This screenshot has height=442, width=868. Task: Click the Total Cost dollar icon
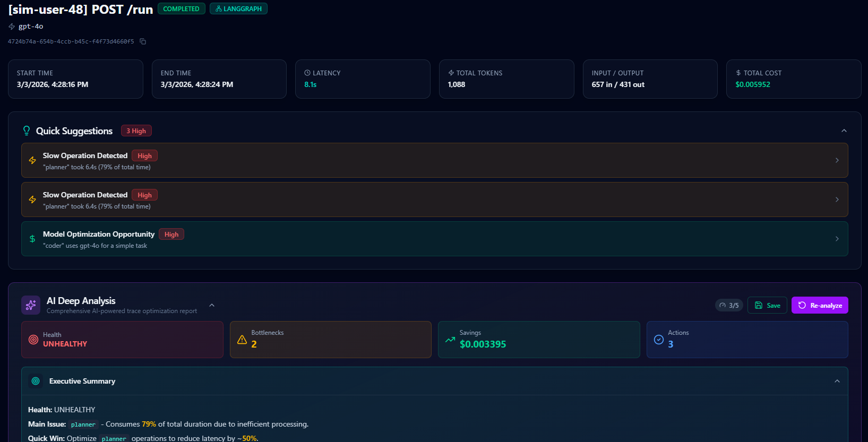click(x=738, y=73)
